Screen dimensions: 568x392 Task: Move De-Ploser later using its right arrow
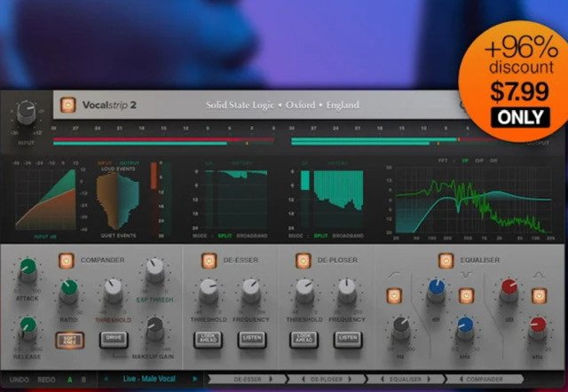point(350,380)
